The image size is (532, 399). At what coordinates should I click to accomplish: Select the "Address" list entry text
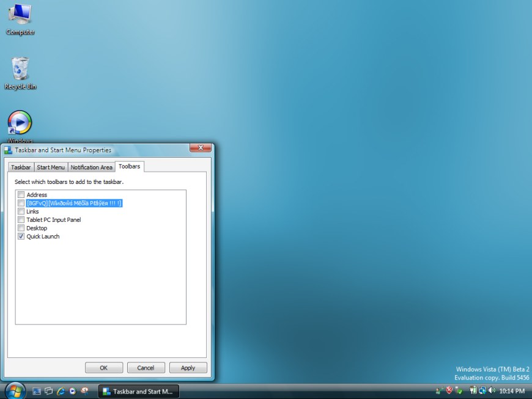click(x=37, y=194)
